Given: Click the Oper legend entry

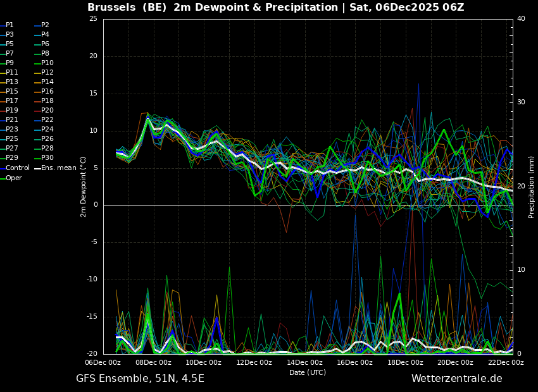Looking at the screenshot, I should 14,178.
